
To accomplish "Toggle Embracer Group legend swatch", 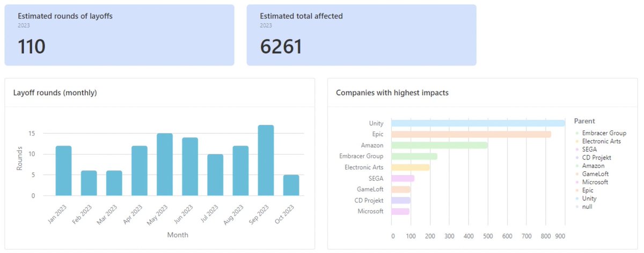I will click(577, 133).
